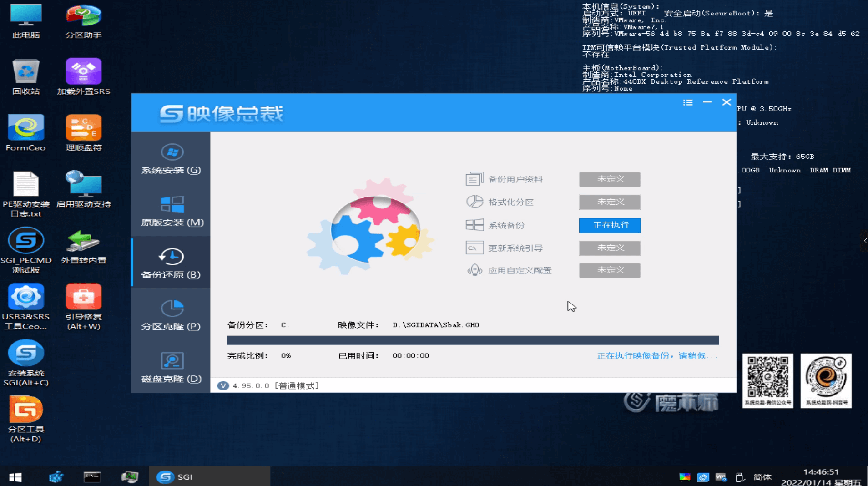Open USB3&SRS 工具 desktop icon
Image resolution: width=868 pixels, height=486 pixels.
(x=26, y=307)
